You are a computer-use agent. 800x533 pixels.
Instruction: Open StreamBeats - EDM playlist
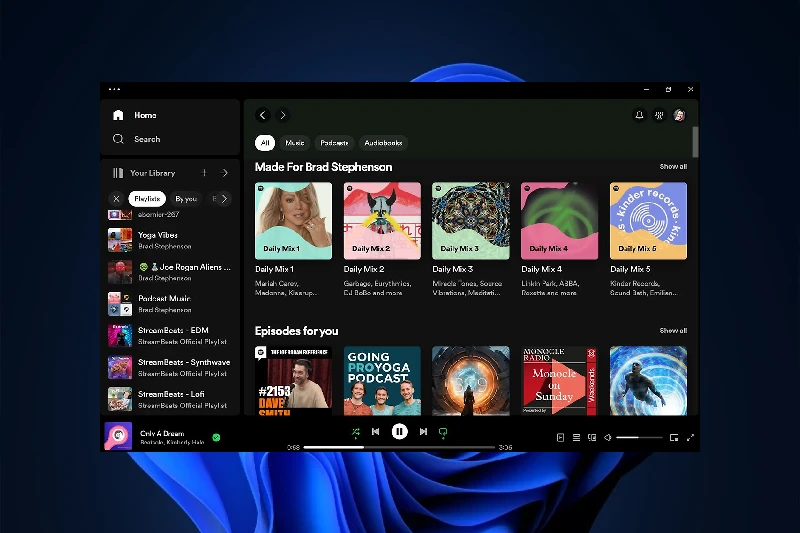(x=170, y=336)
